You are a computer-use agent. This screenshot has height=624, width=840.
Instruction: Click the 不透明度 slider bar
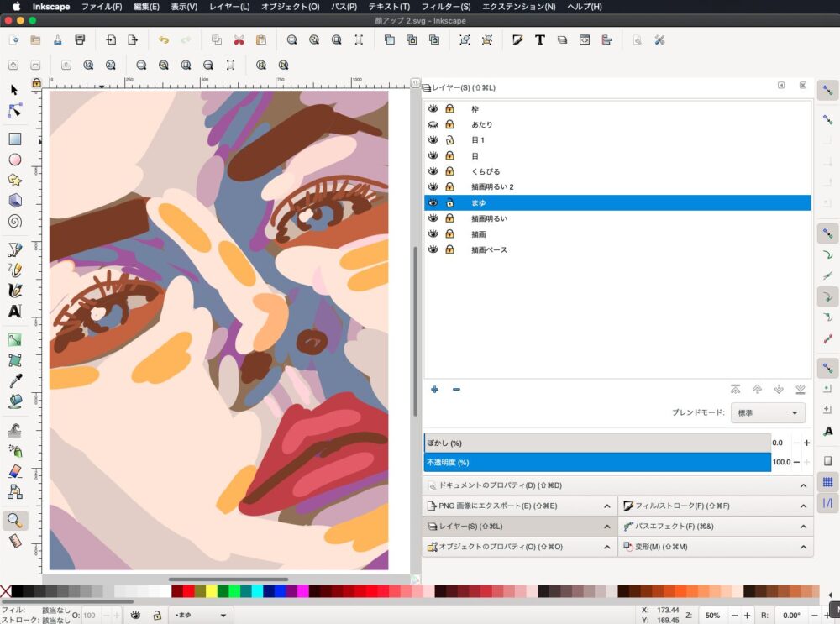597,462
